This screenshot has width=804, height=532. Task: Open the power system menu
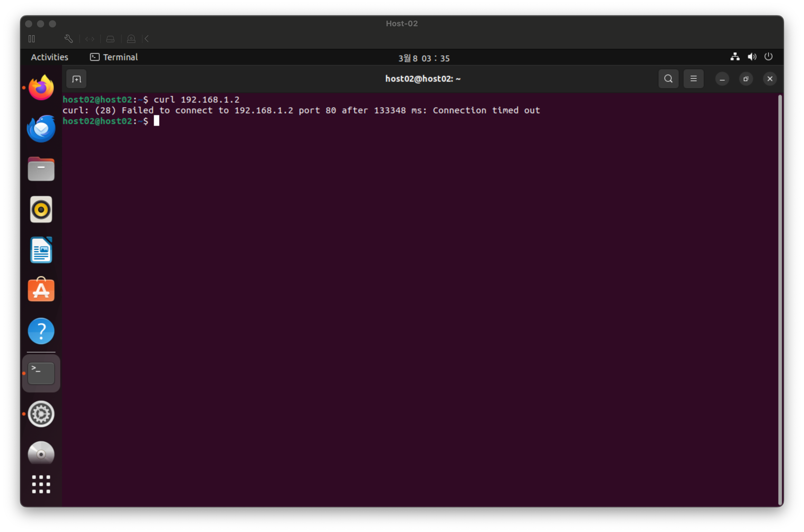click(x=769, y=57)
